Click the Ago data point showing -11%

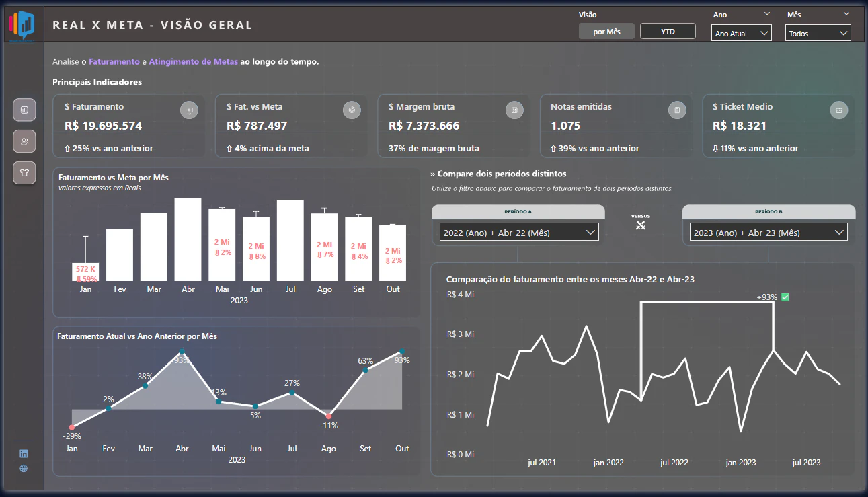point(328,417)
